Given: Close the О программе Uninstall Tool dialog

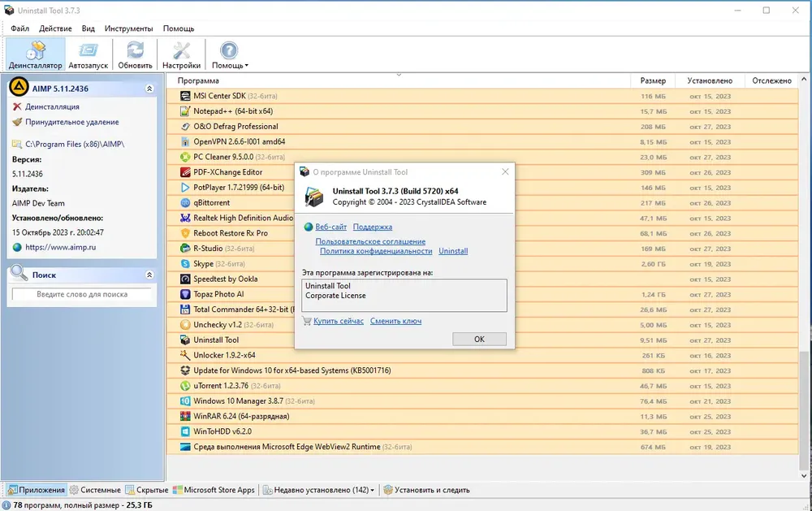Looking at the screenshot, I should (505, 171).
